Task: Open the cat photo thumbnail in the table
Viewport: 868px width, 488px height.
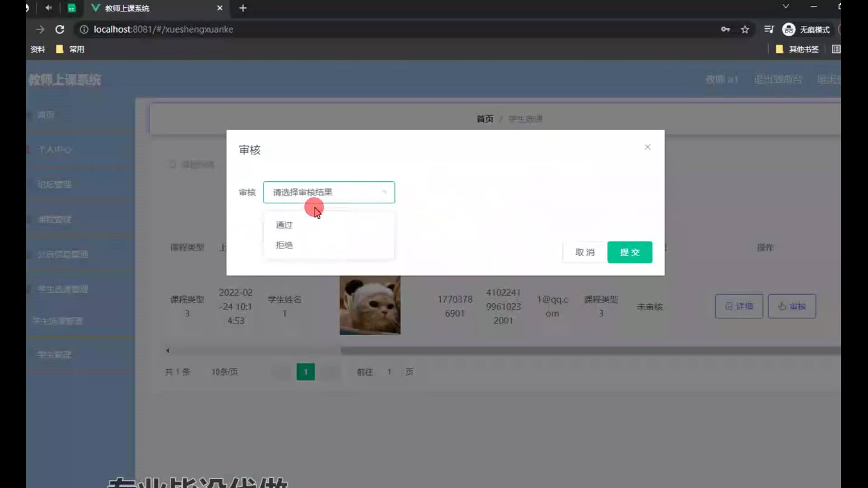Action: (370, 305)
